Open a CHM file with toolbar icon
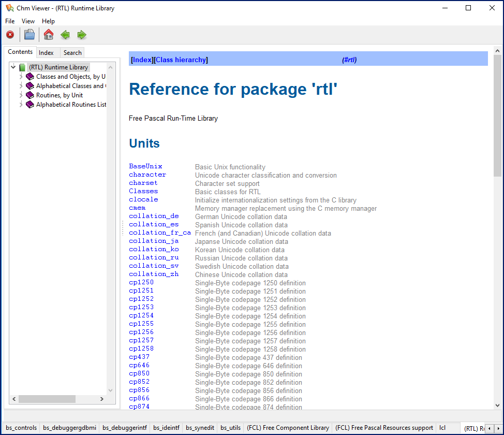Viewport: 504px width, 435px height. [x=29, y=34]
